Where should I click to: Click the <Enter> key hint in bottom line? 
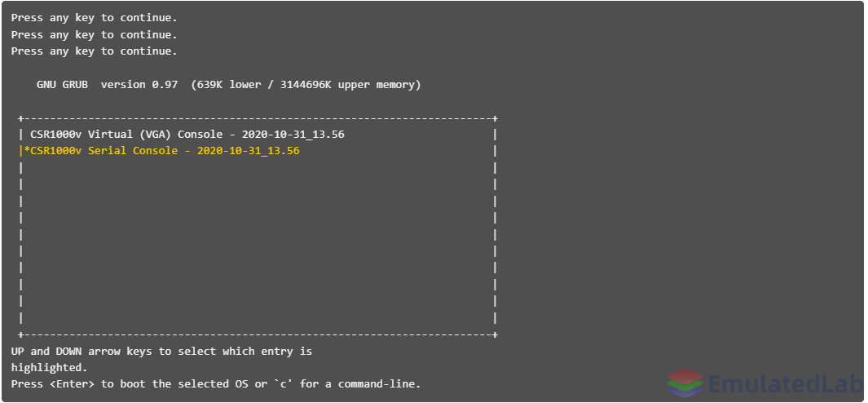(68, 384)
